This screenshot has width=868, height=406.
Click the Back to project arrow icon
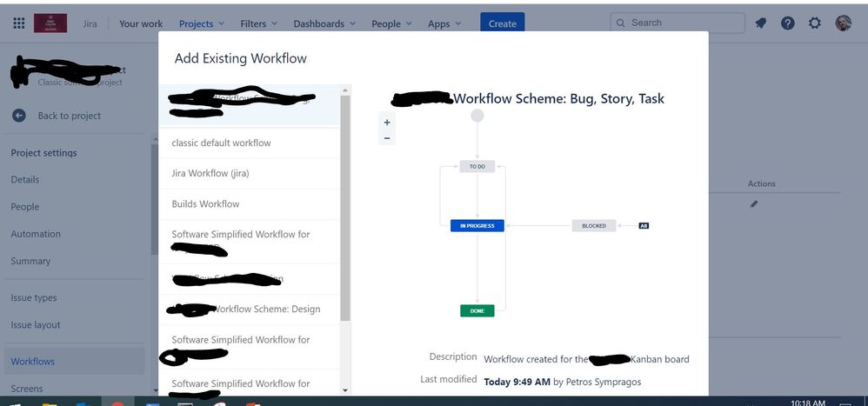(x=19, y=116)
